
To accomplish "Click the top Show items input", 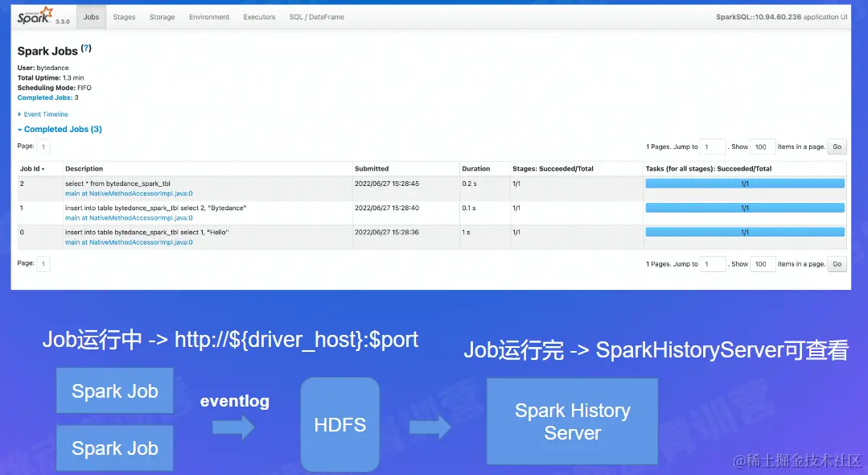I will 763,147.
